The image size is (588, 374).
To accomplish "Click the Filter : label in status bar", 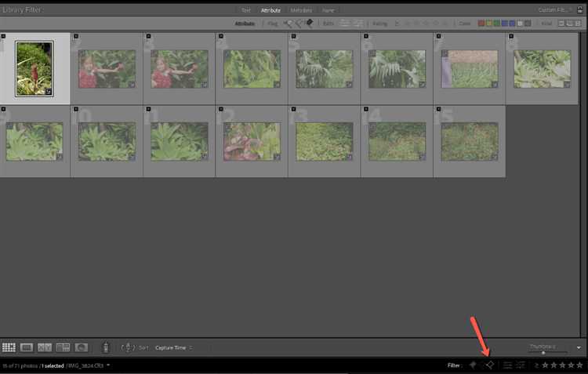I will coord(455,365).
